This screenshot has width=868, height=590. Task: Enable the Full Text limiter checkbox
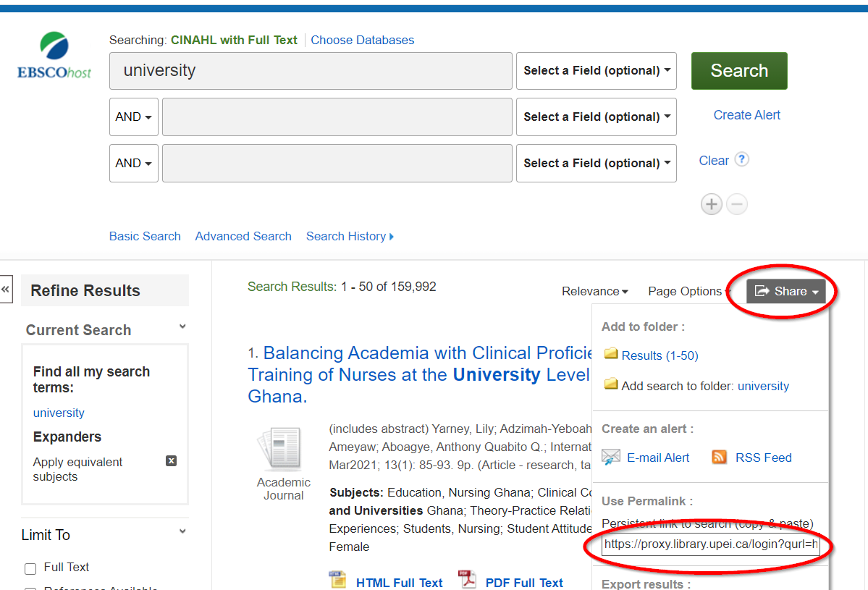point(30,568)
